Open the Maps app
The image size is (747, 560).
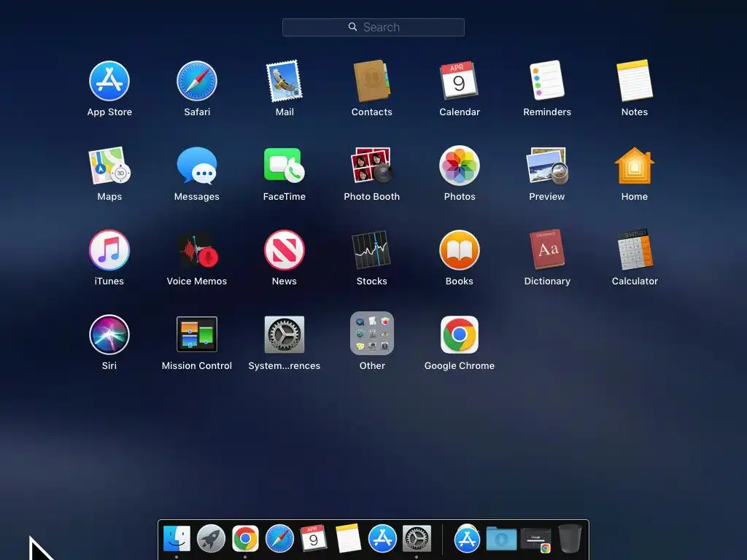(x=109, y=166)
